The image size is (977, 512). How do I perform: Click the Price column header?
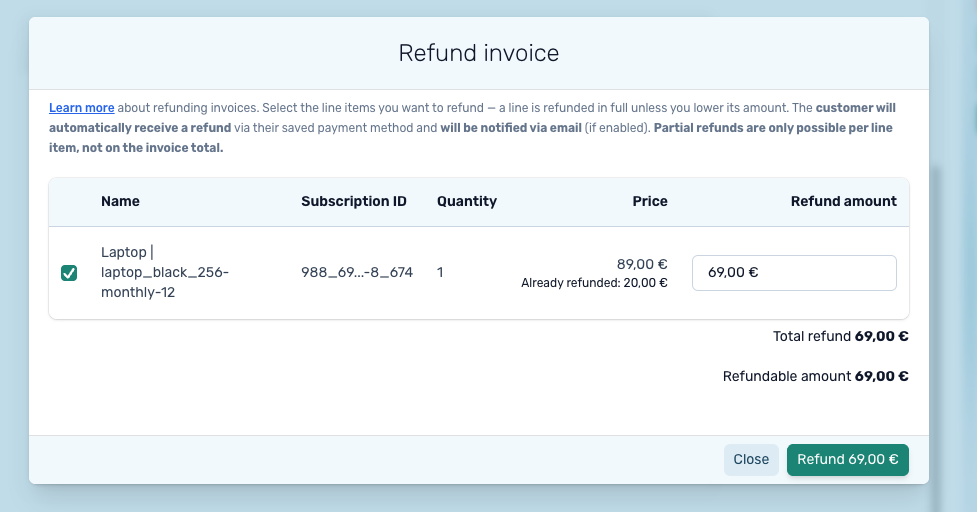[650, 201]
